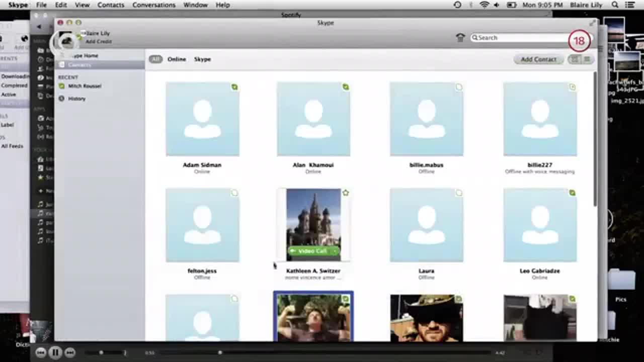Click the contacts list vertical scrollbar
The width and height of the screenshot is (644, 362).
pyautogui.click(x=595, y=138)
